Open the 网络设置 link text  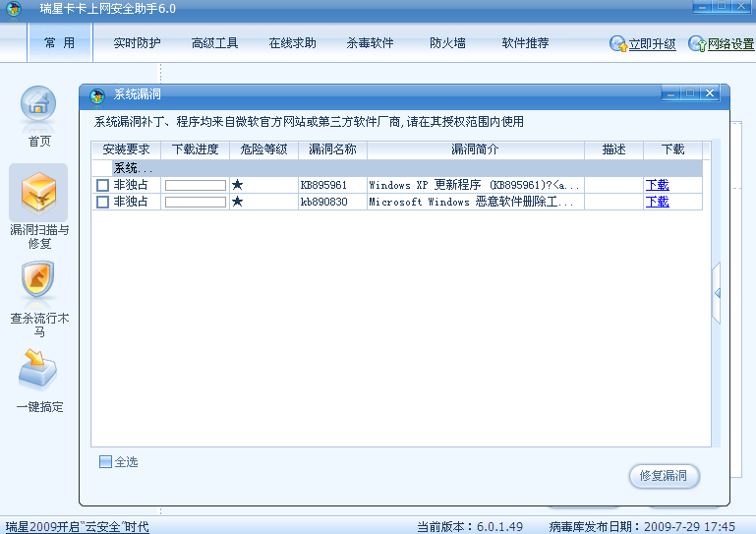tap(730, 44)
